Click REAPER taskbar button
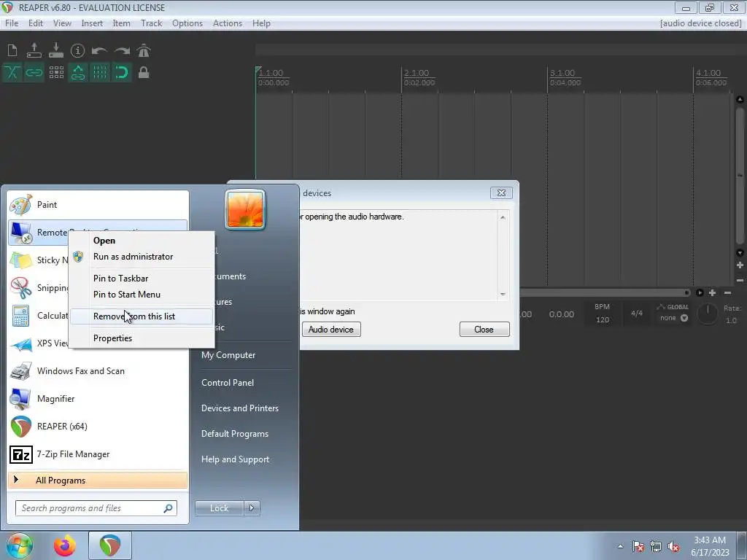Screen dimensions: 747x560 click(110, 545)
